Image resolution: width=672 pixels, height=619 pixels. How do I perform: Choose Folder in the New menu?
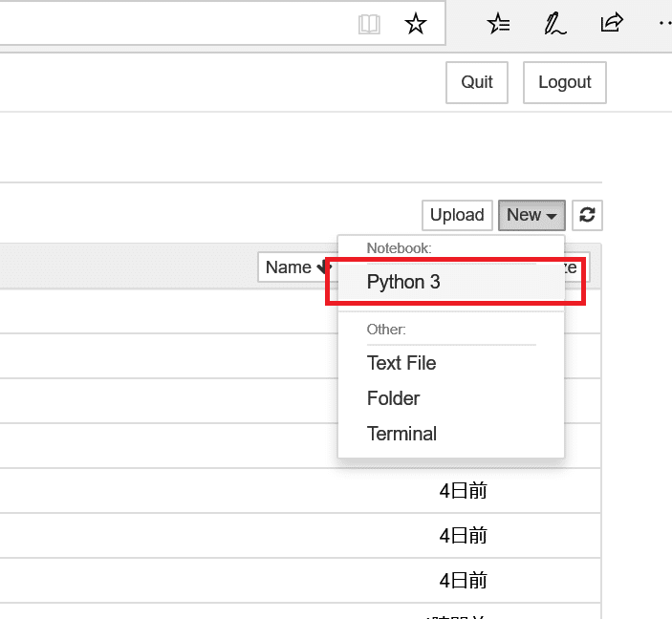(394, 398)
